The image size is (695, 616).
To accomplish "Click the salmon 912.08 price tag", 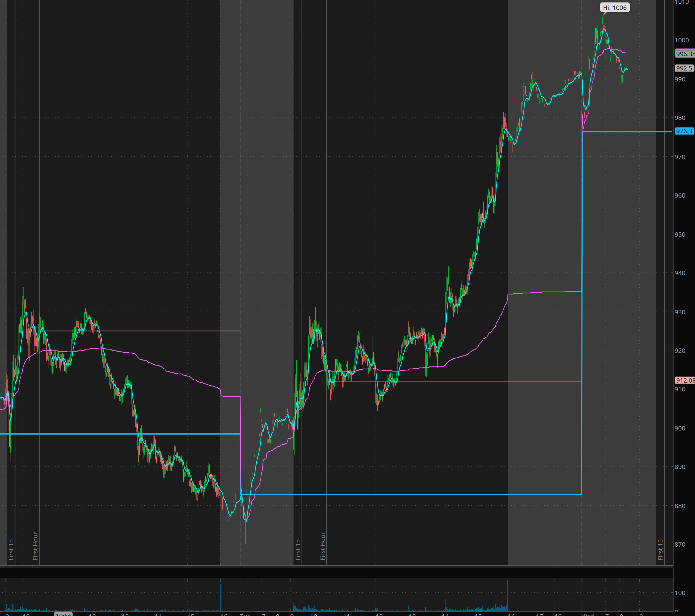I will tap(685, 380).
